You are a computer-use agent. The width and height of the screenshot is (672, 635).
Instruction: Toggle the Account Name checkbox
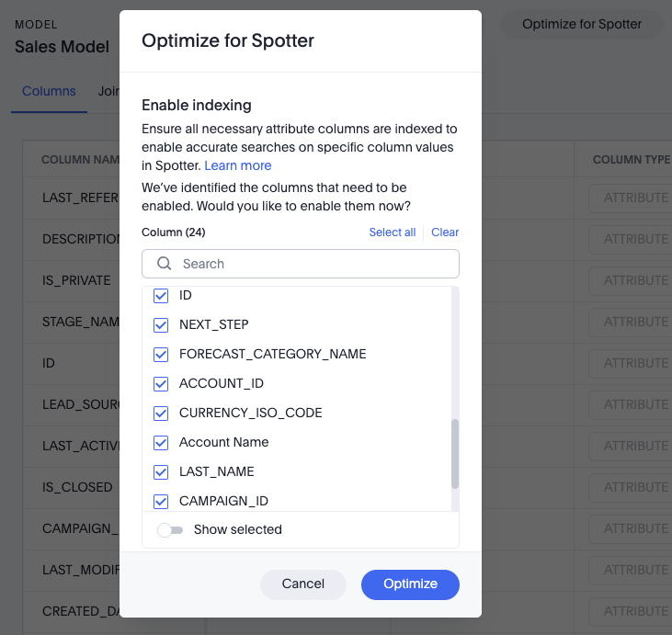coord(161,442)
